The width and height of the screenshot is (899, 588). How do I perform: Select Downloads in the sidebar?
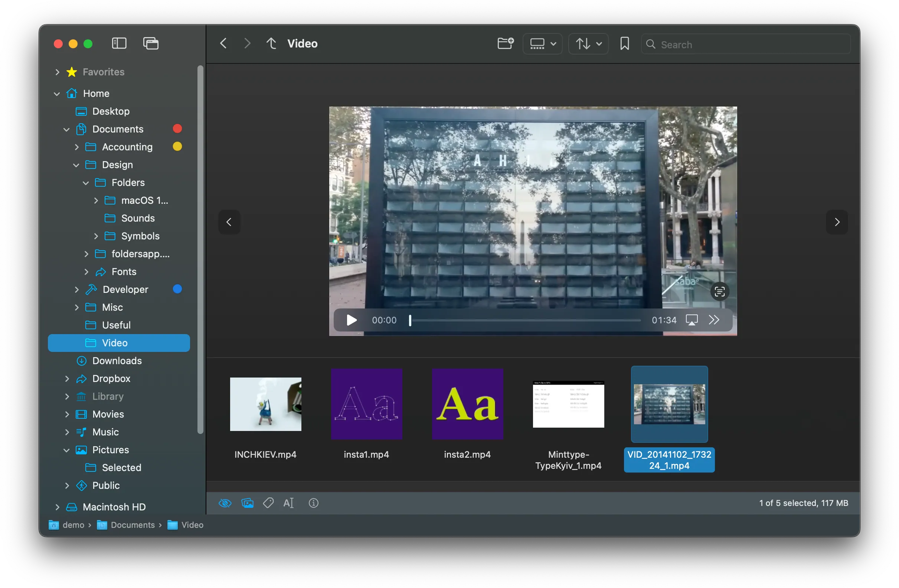117,360
